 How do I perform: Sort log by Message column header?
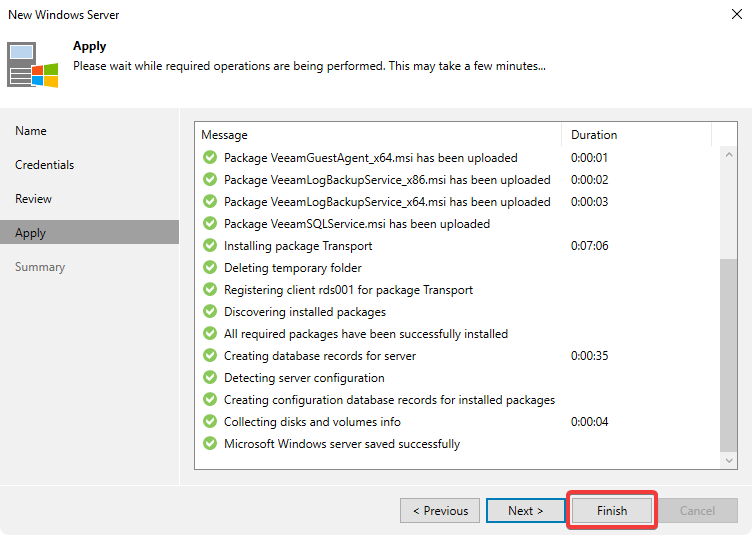378,135
